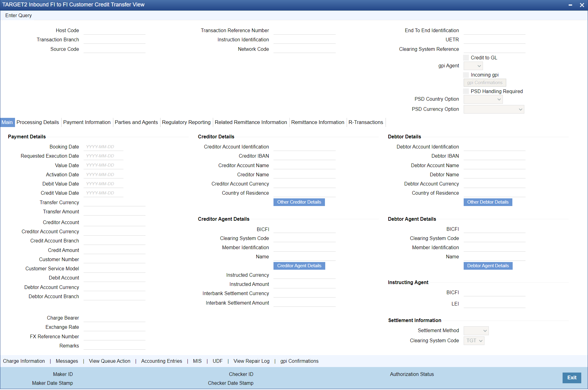588x390 pixels.
Task: Click the Debtor Agent Details button
Action: pos(488,266)
